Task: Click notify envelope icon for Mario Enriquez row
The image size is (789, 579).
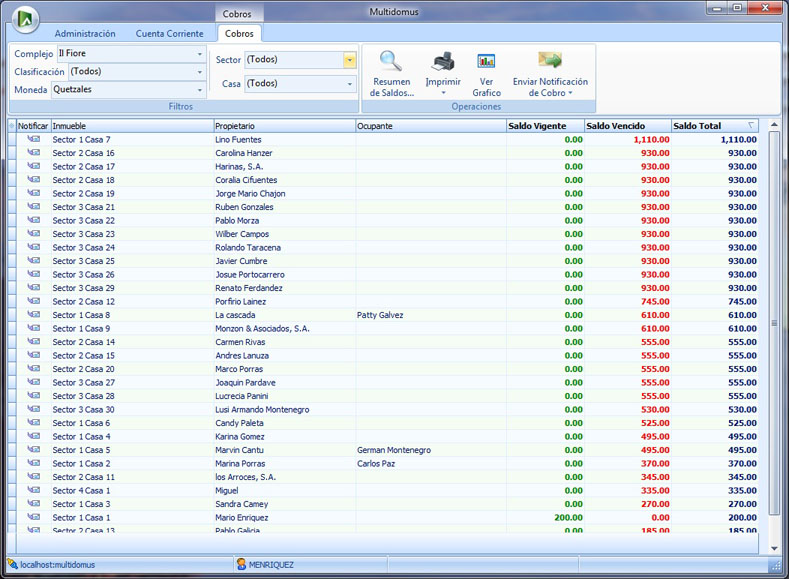Action: [34, 518]
